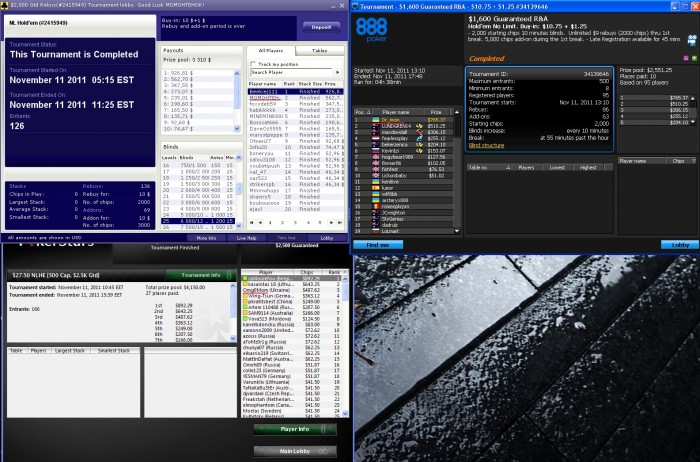Select player OmgBMom (Ukraine) in PokerStars list

(292, 290)
